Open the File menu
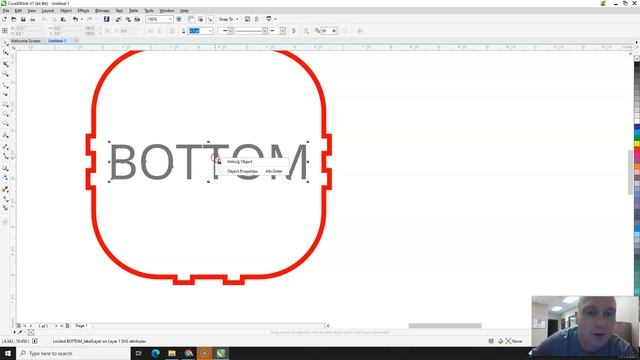Image resolution: width=640 pixels, height=360 pixels. (x=6, y=11)
